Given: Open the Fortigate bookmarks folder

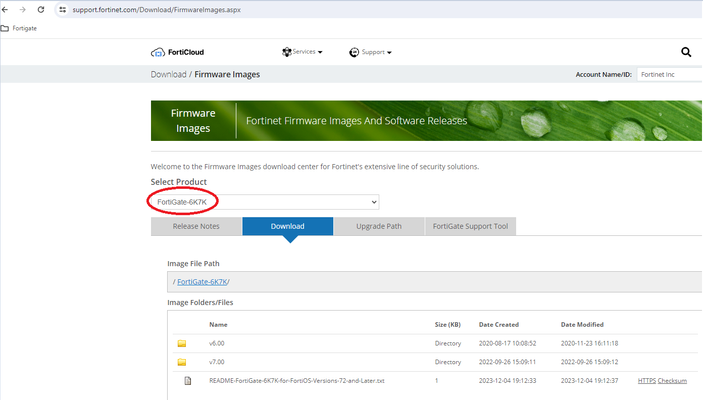Looking at the screenshot, I should (19, 28).
